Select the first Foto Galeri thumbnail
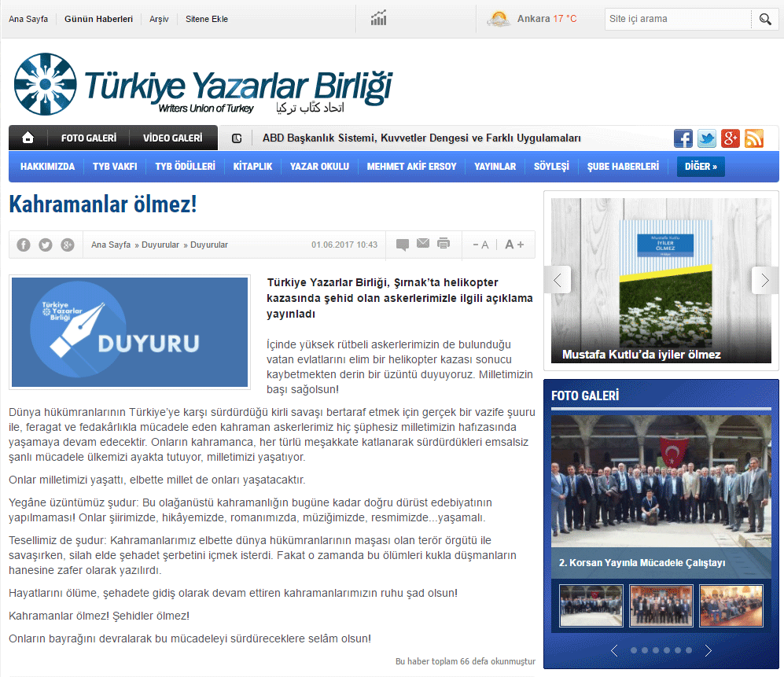784x677 pixels. pos(591,605)
